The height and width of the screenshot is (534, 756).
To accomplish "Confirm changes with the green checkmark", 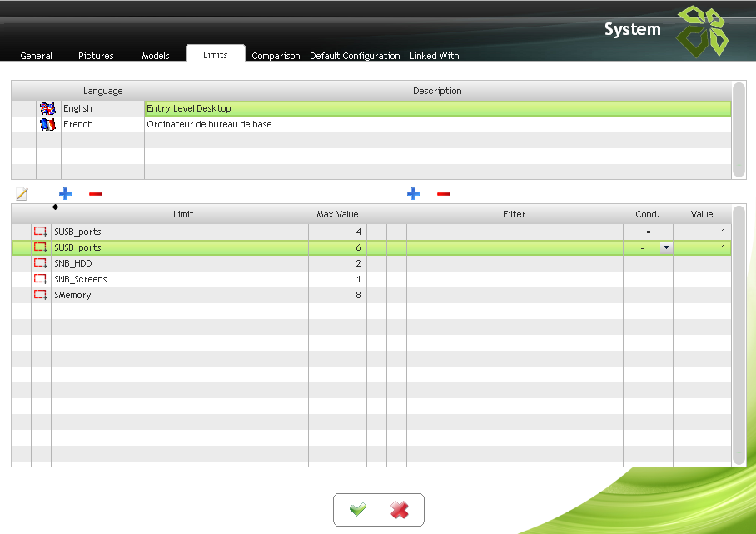I will [358, 510].
